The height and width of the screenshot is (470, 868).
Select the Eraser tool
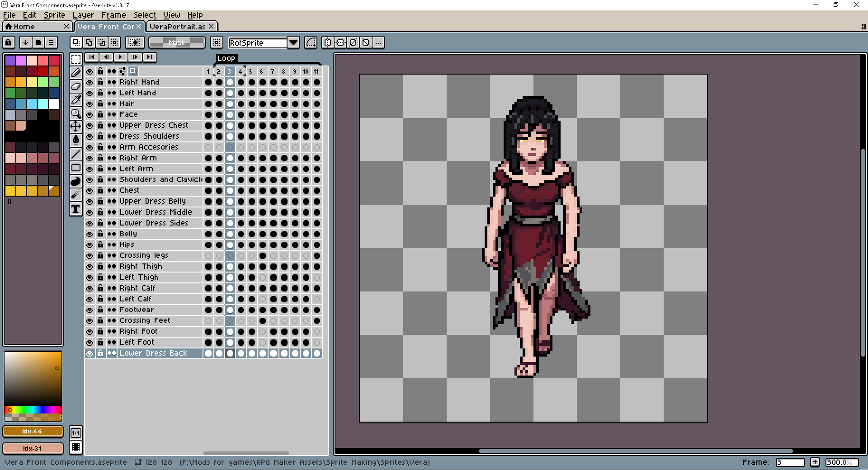tap(76, 86)
